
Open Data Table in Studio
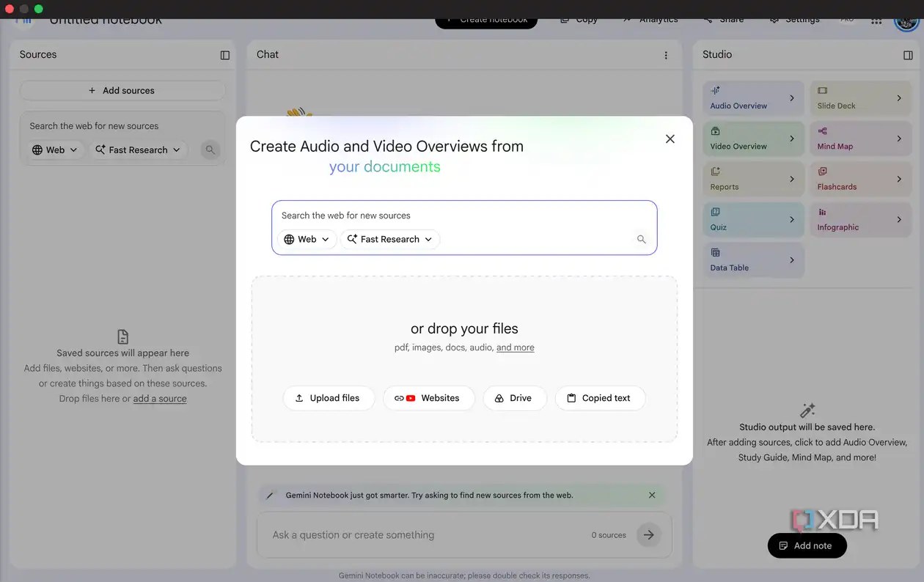[x=753, y=260]
